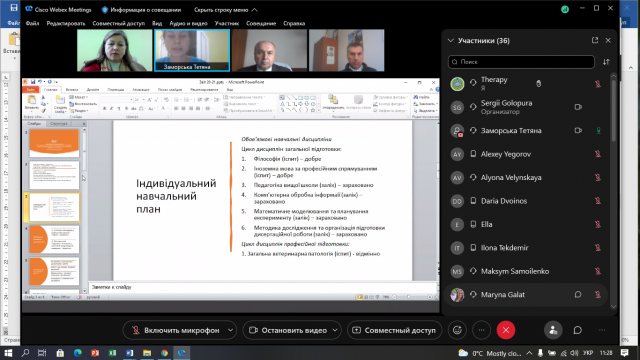
Task: Click the muted mic icon for Ilona Tekdemir
Action: [x=598, y=248]
